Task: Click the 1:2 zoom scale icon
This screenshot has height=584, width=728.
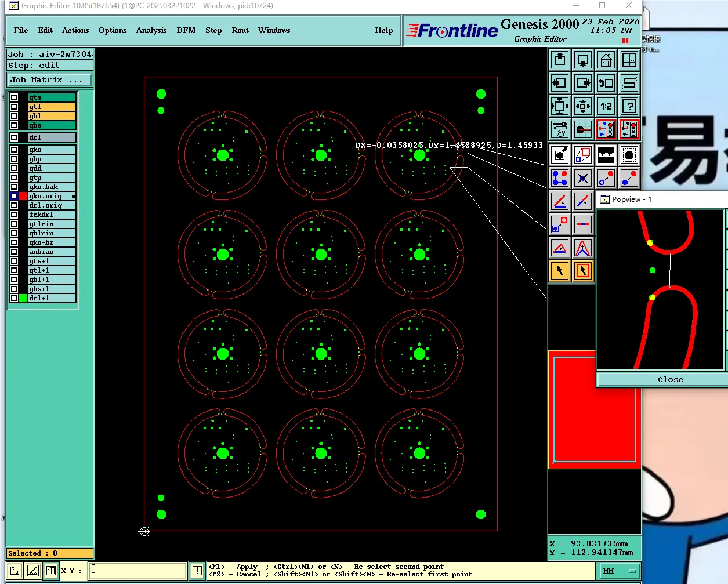Action: pos(606,106)
